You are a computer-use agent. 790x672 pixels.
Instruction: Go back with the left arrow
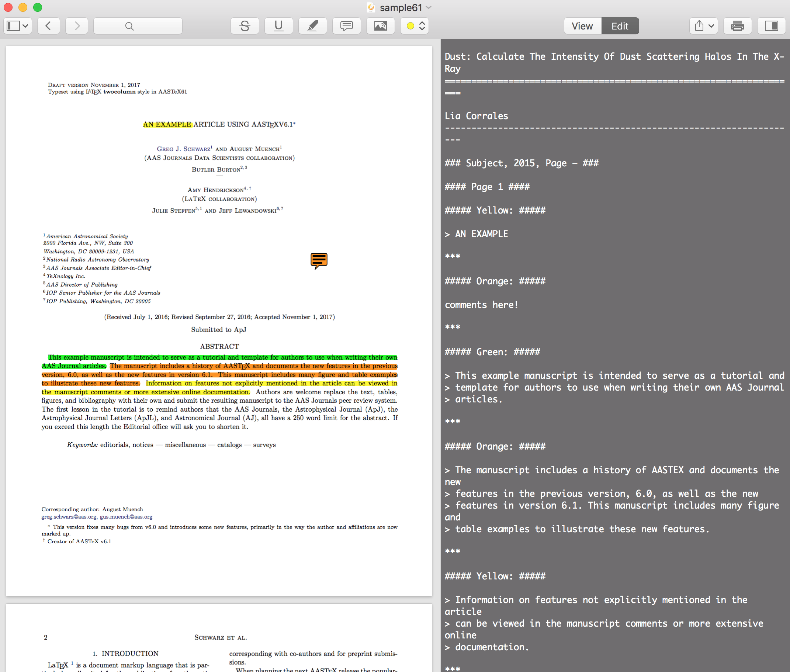pyautogui.click(x=48, y=26)
